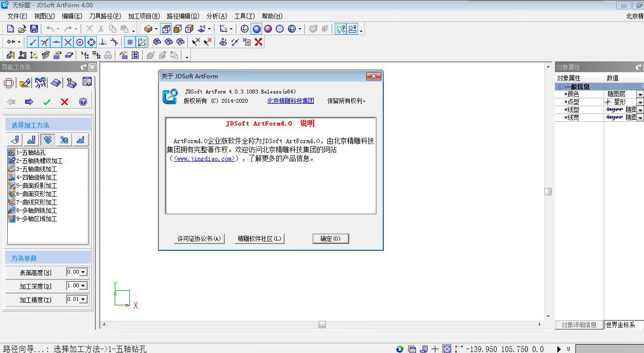Click the blue question mark help icon

(x=83, y=102)
